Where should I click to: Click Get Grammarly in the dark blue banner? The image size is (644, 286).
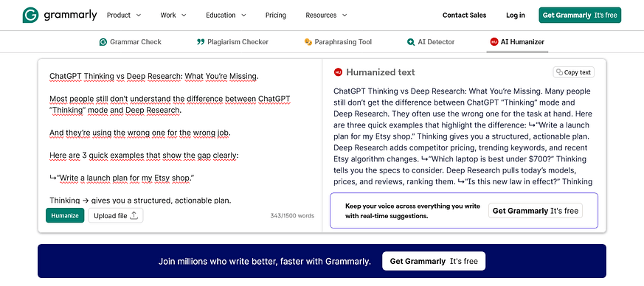[x=434, y=261]
